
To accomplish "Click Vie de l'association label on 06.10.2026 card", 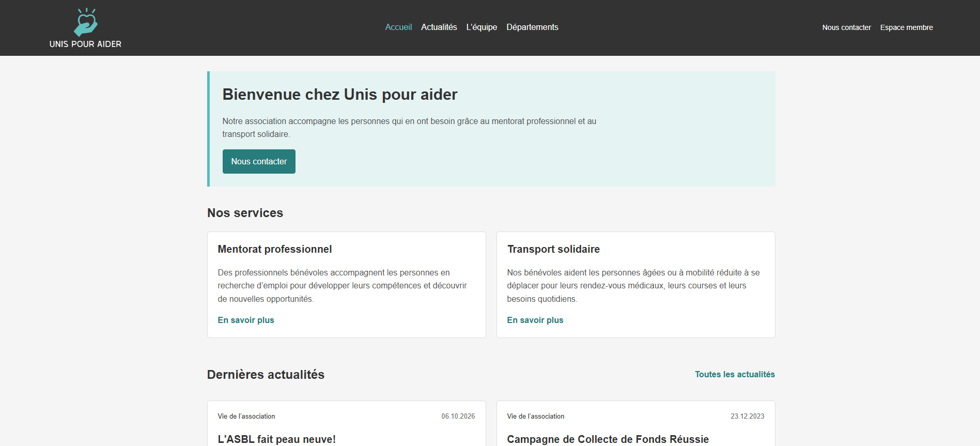I will 246,416.
